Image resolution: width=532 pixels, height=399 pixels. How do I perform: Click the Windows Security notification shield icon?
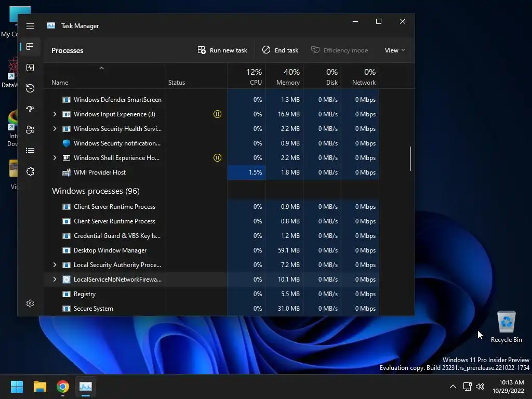pyautogui.click(x=66, y=143)
